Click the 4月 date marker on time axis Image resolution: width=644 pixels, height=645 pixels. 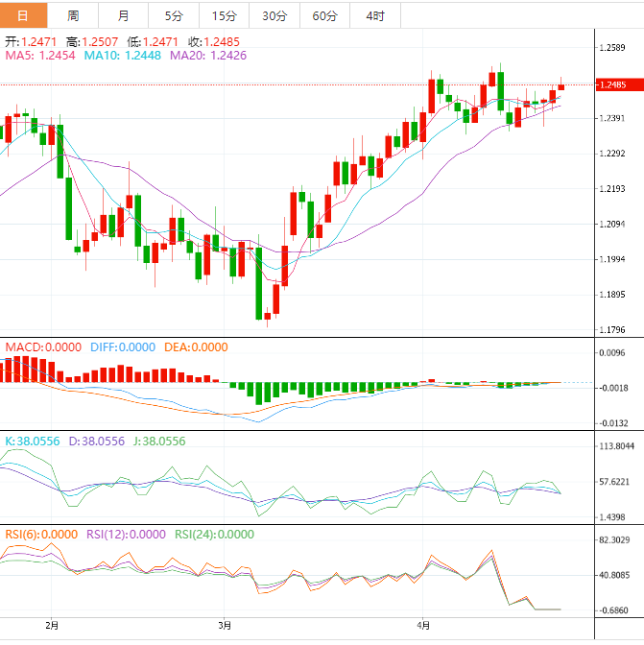pyautogui.click(x=421, y=625)
